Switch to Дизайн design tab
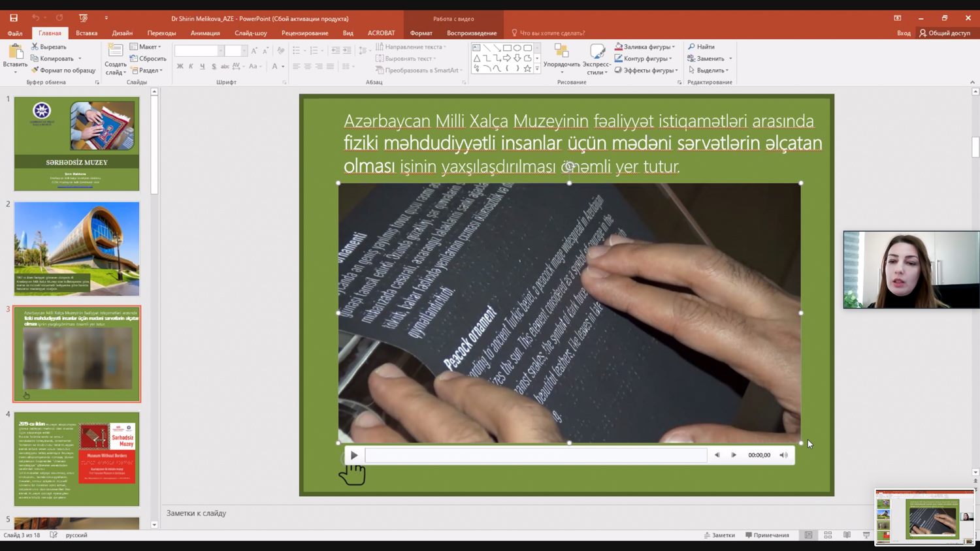 pyautogui.click(x=122, y=33)
